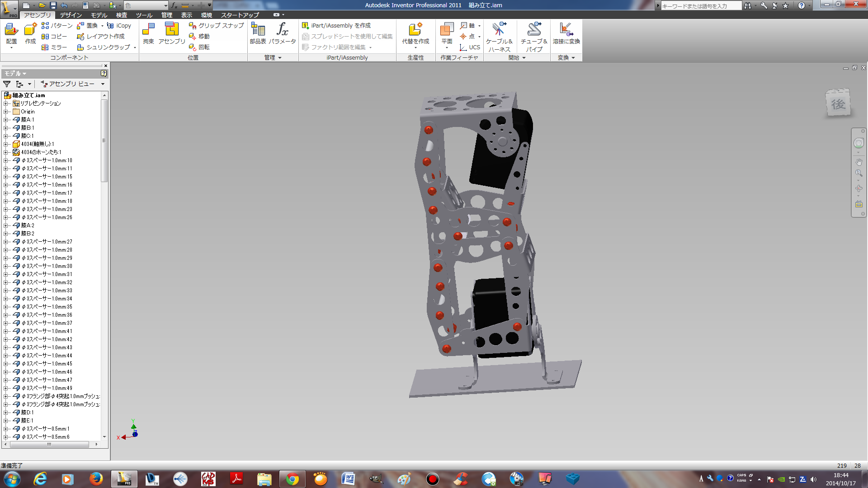Click the 代替を作成 icon

tap(415, 30)
